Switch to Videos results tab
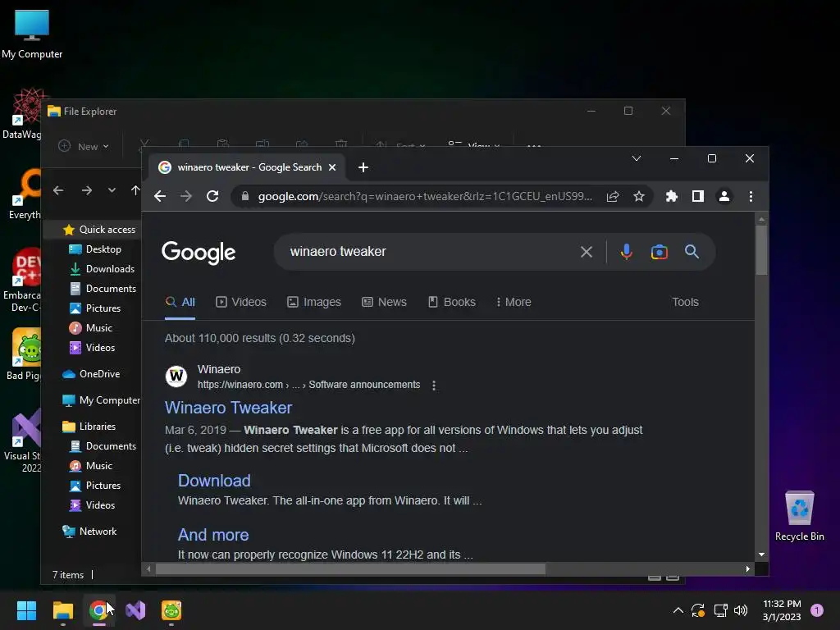840x630 pixels. (x=241, y=302)
